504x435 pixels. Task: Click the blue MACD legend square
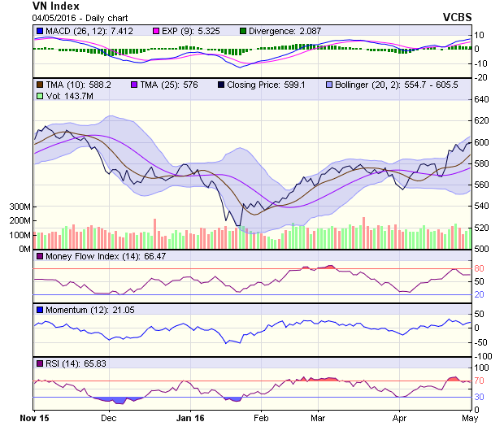pyautogui.click(x=39, y=31)
